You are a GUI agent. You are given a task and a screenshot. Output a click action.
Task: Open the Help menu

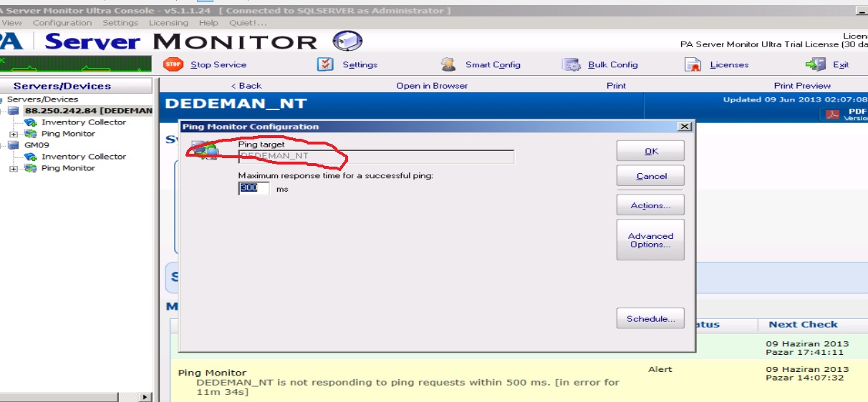coord(208,23)
